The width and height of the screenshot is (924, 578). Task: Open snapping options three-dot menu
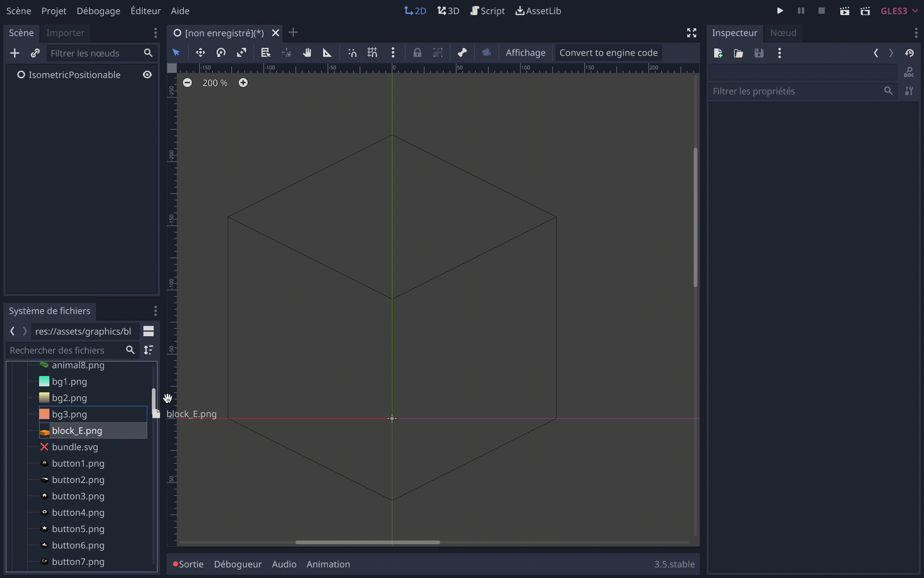(x=393, y=53)
